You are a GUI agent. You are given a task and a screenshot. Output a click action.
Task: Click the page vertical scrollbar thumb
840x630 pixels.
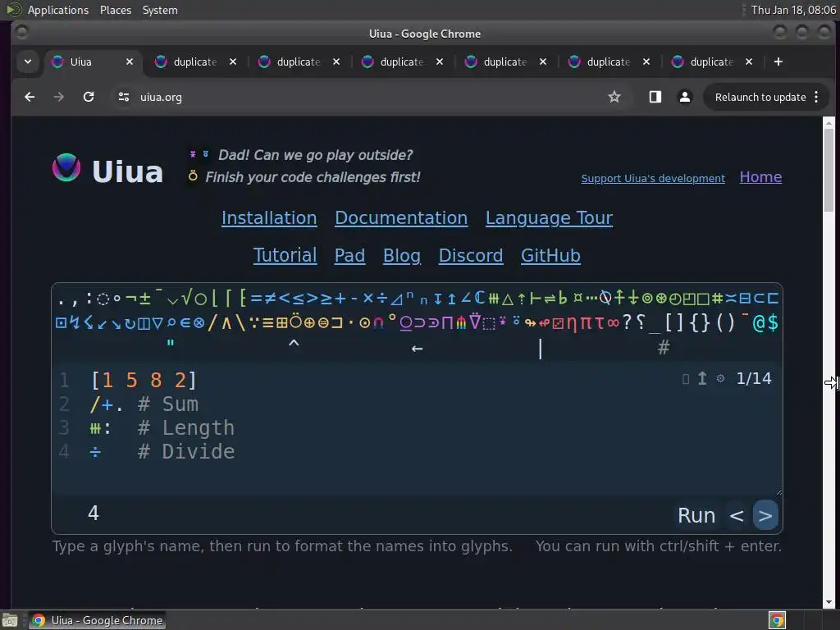[x=829, y=171]
